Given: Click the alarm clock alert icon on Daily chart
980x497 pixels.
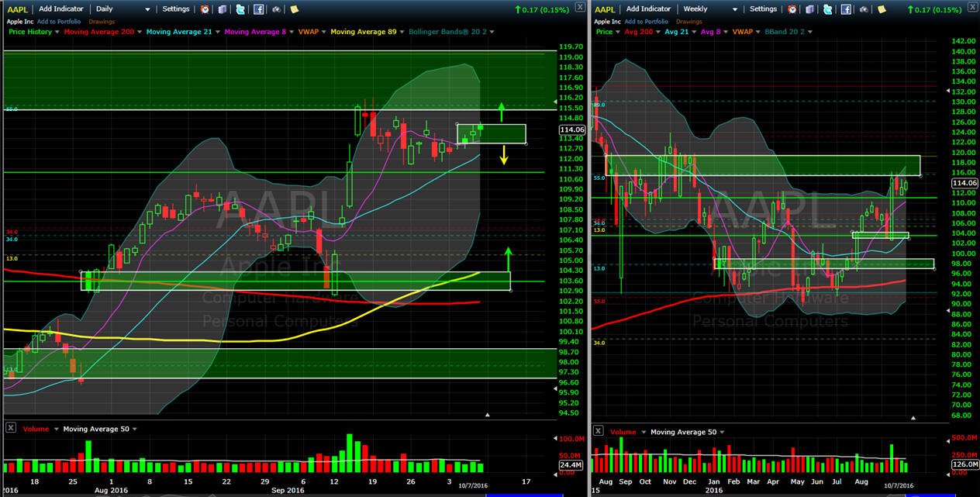Looking at the screenshot, I should [205, 9].
